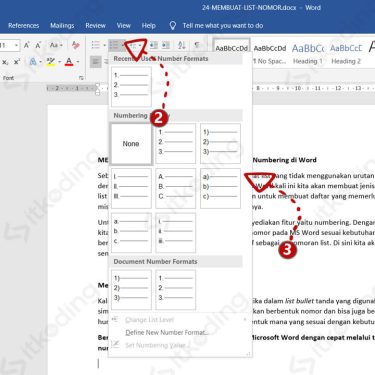Viewport: 375px width, 375px height.
Task: Click the Tell me what you want to do box
Action: [x=223, y=26]
